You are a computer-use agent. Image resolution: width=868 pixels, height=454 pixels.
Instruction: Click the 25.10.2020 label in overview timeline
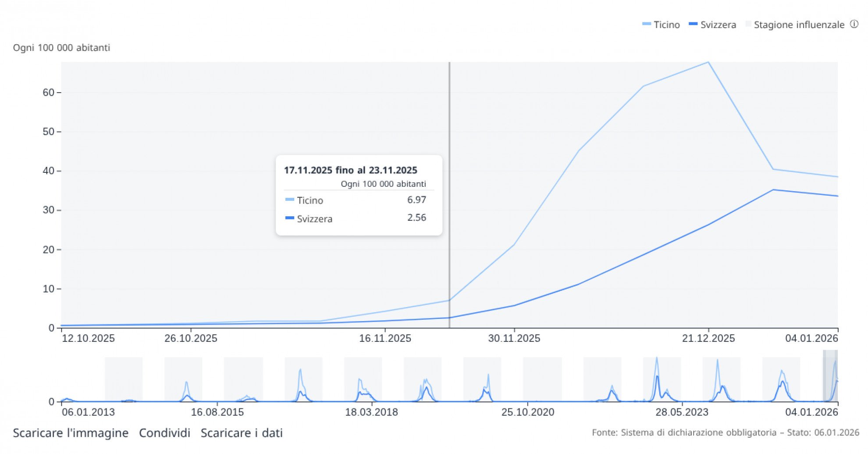[528, 412]
